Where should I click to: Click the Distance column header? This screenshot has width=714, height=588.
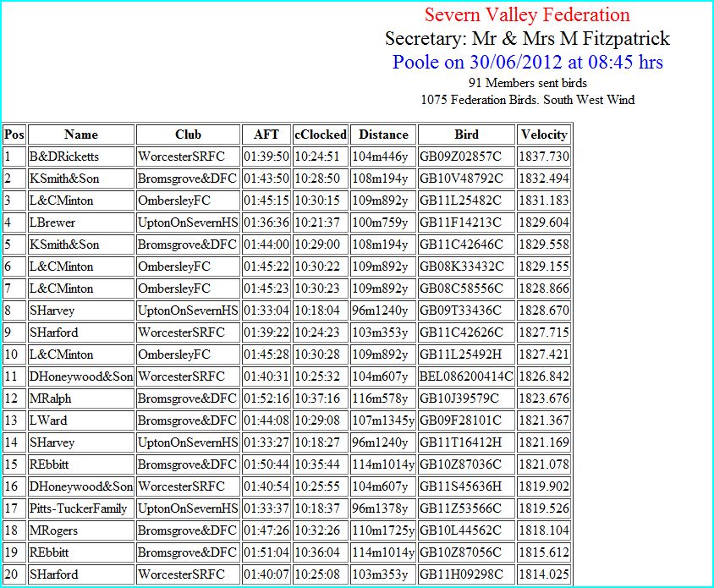point(383,135)
